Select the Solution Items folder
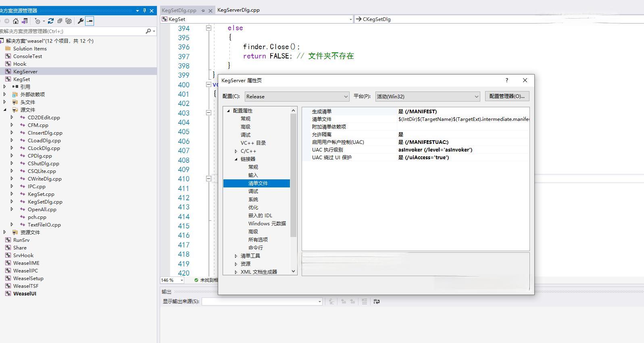644x343 pixels. coord(30,48)
